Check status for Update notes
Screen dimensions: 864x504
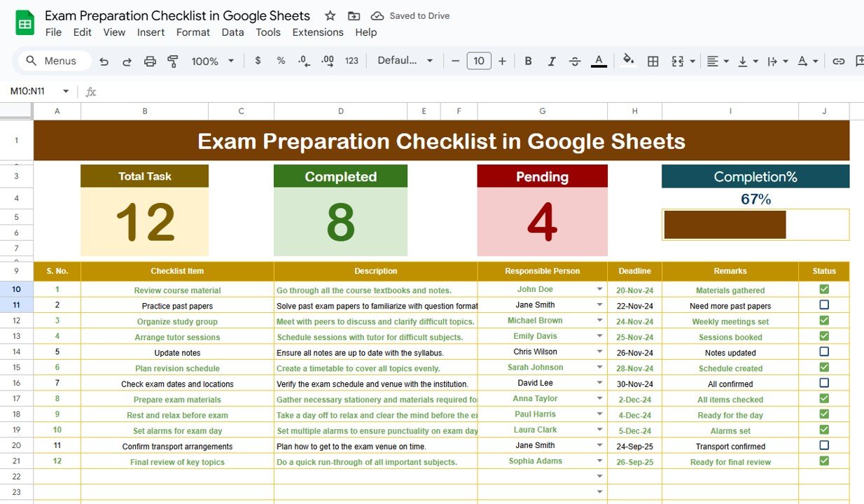824,351
